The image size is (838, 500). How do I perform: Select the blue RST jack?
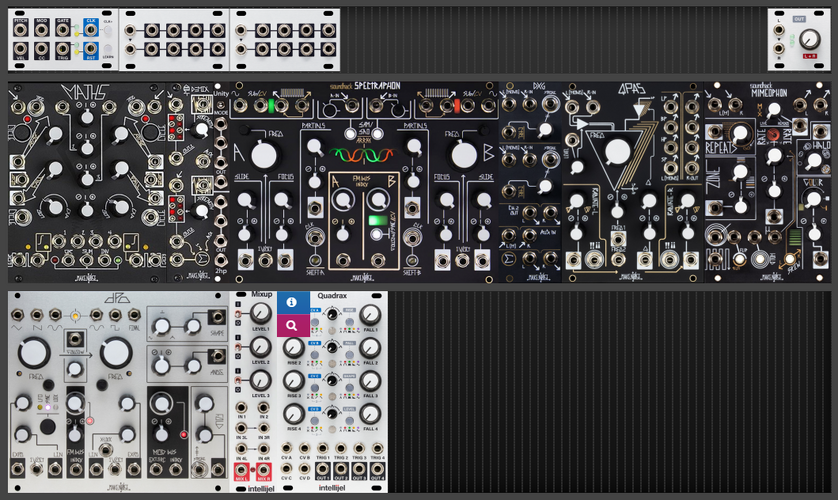(90, 49)
